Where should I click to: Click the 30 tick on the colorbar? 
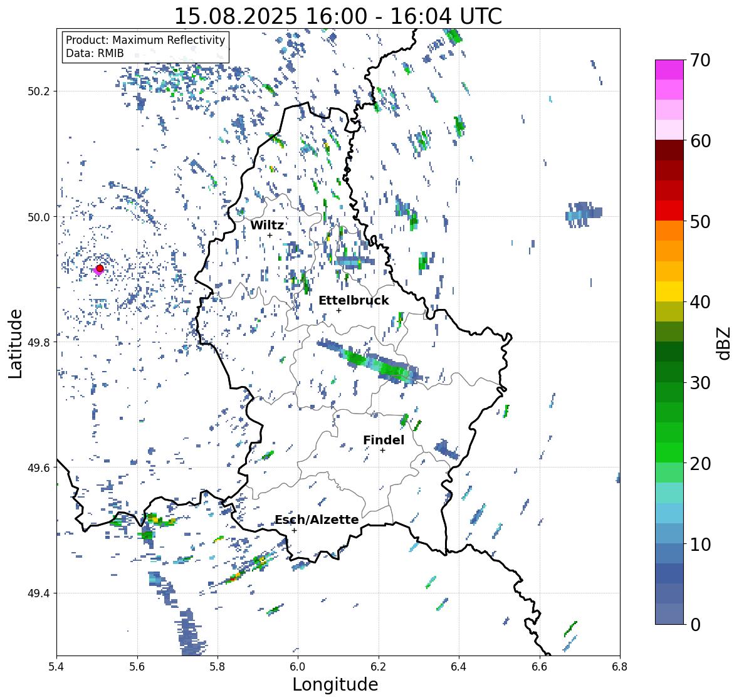click(700, 382)
